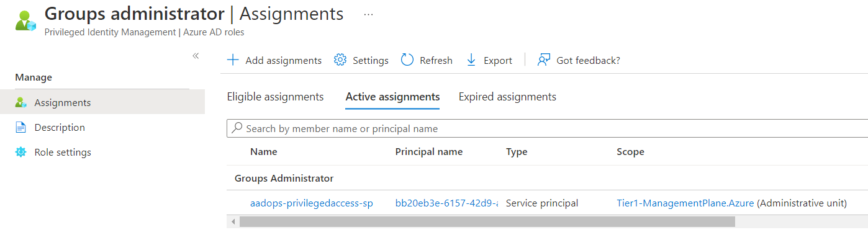Open the ellipsis more options menu
The height and width of the screenshot is (230, 868).
click(x=368, y=14)
